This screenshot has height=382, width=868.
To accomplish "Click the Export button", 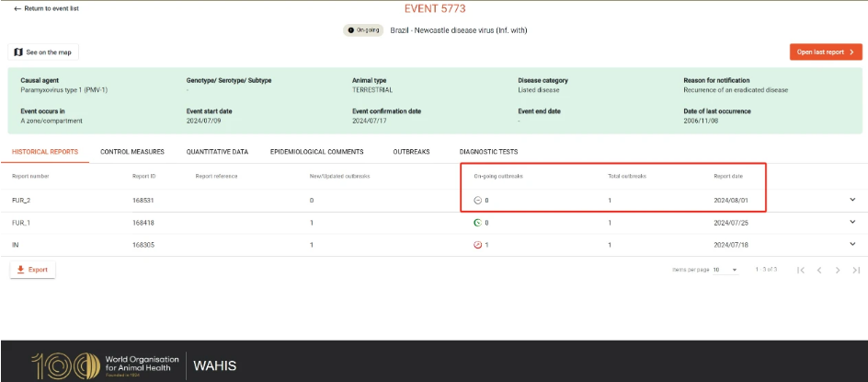I will click(33, 270).
